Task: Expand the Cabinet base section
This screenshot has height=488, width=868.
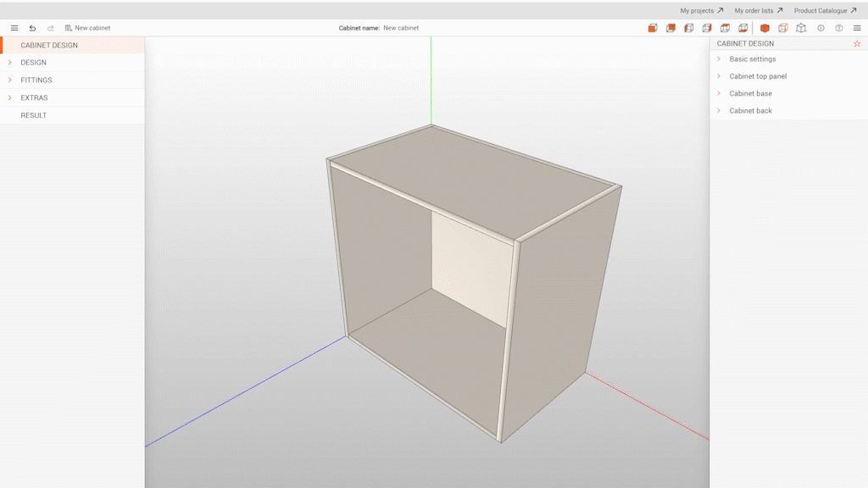Action: 749,93
